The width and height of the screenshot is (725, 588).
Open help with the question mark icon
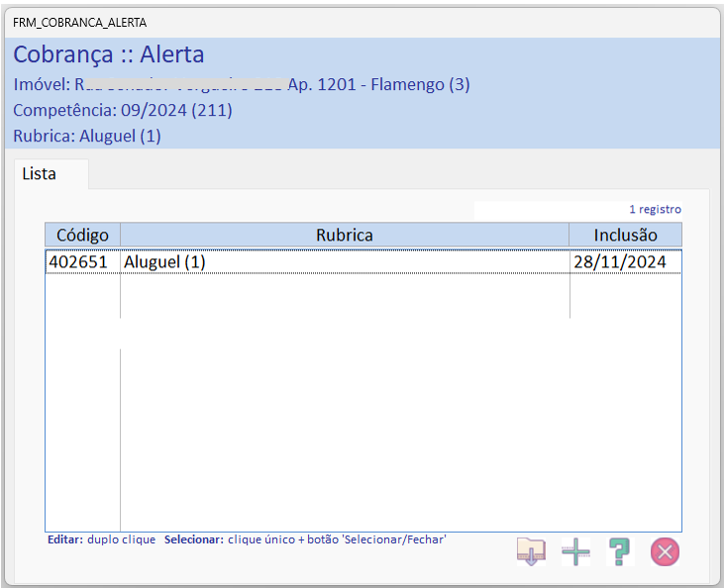tap(620, 551)
